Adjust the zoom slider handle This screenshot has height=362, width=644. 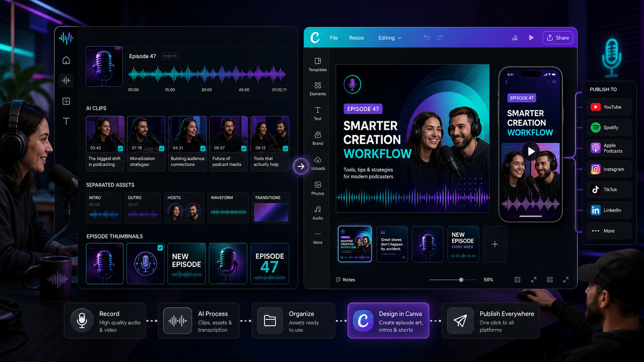[461, 280]
